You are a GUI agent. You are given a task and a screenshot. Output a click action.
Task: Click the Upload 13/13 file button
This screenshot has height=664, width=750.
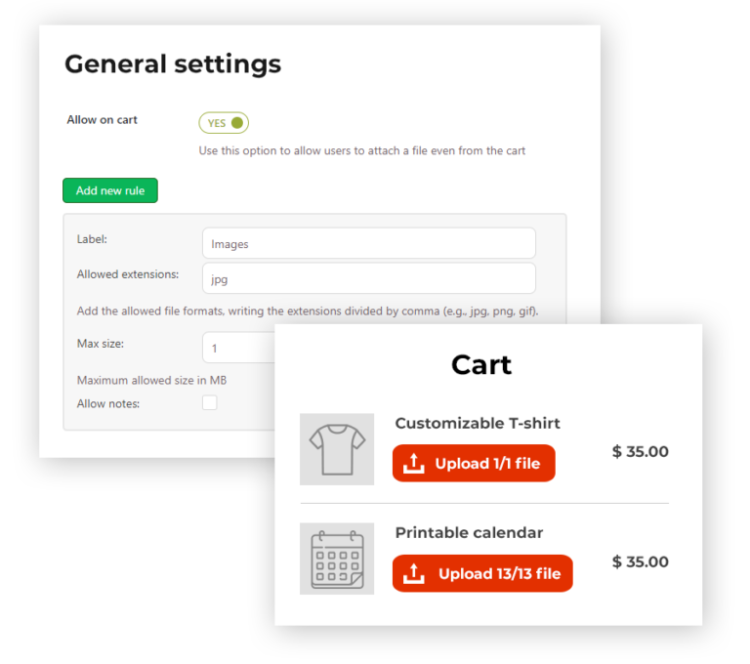[482, 574]
